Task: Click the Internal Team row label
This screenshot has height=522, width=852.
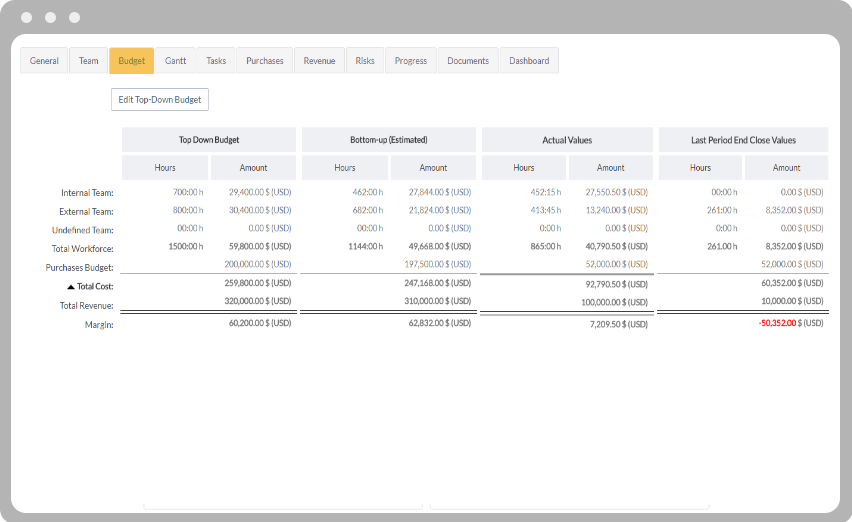Action: [87, 192]
